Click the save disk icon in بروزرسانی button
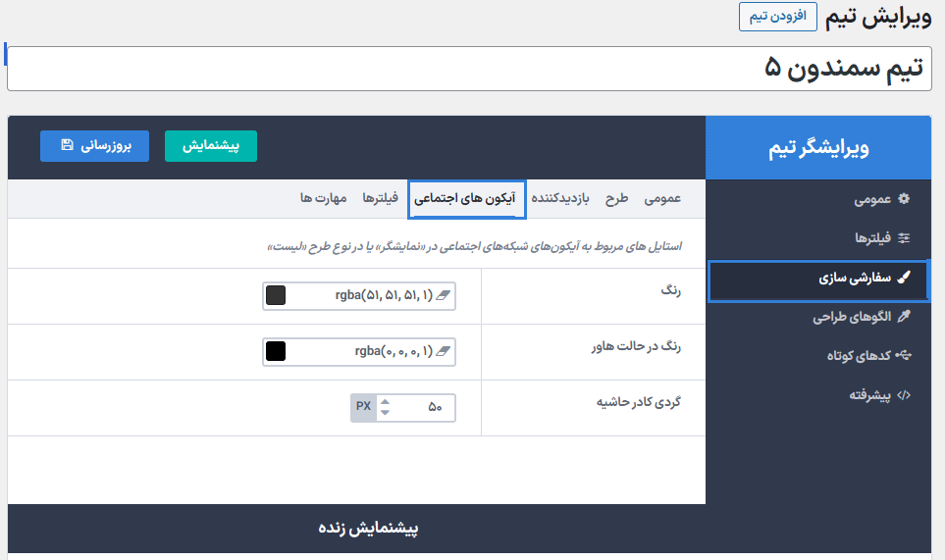Image resolution: width=945 pixels, height=560 pixels. coord(67,145)
